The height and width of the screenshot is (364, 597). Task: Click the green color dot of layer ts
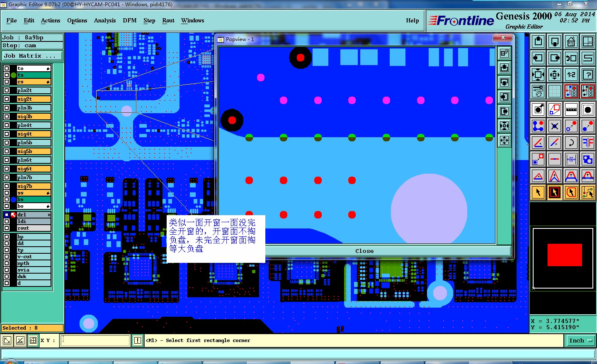13,75
